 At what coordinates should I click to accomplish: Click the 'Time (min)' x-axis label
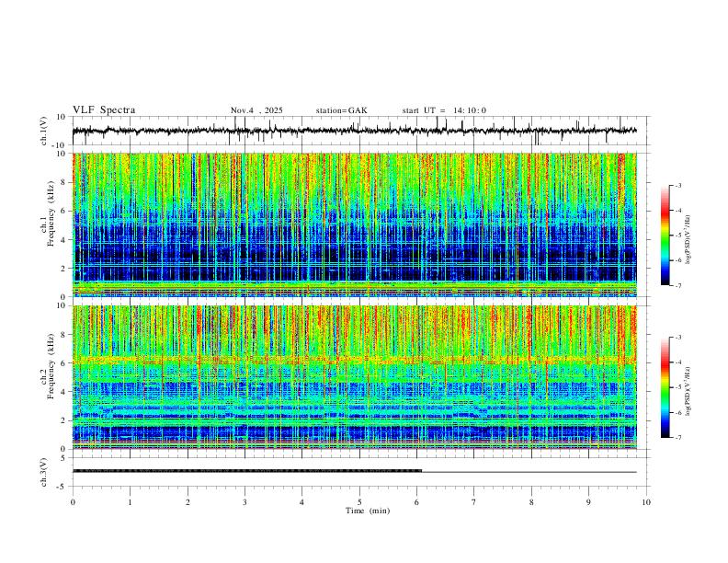pos(368,511)
